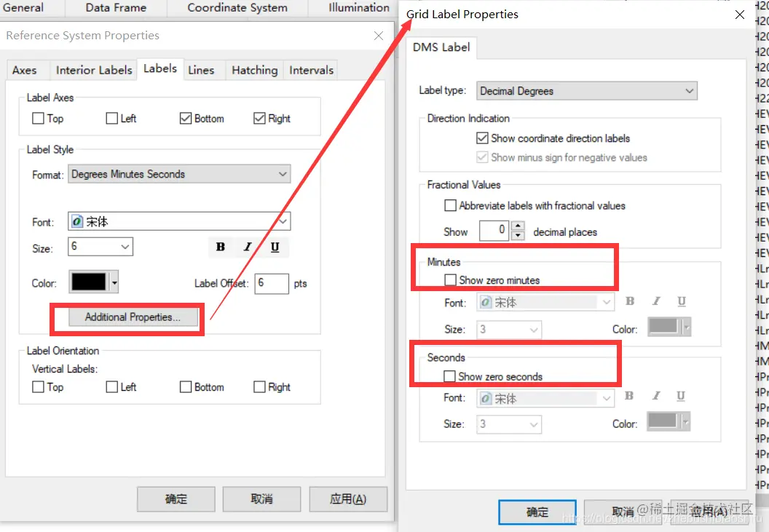
Task: Click 确定 in Reference System Properties
Action: (176, 499)
